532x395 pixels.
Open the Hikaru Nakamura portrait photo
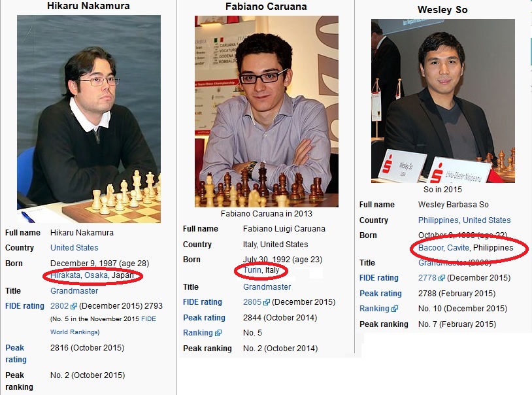(x=89, y=119)
